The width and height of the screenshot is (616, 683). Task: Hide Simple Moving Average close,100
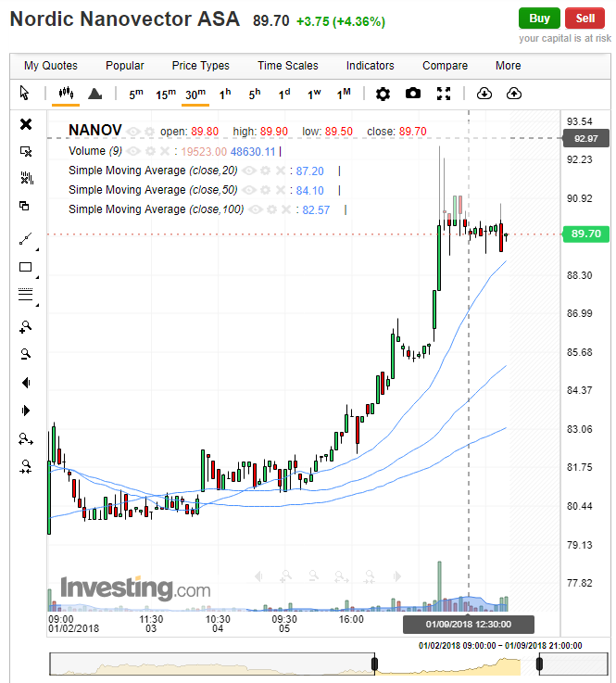(256, 210)
